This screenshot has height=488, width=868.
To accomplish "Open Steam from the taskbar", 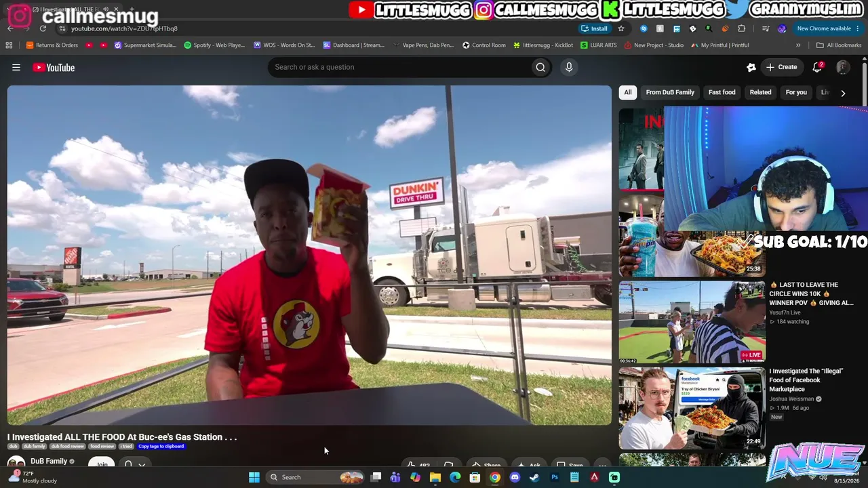I will (534, 477).
